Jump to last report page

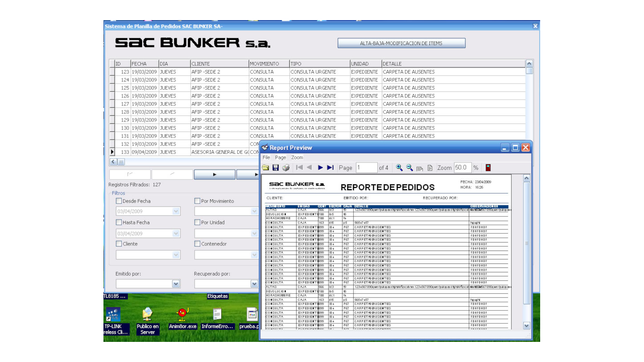330,168
